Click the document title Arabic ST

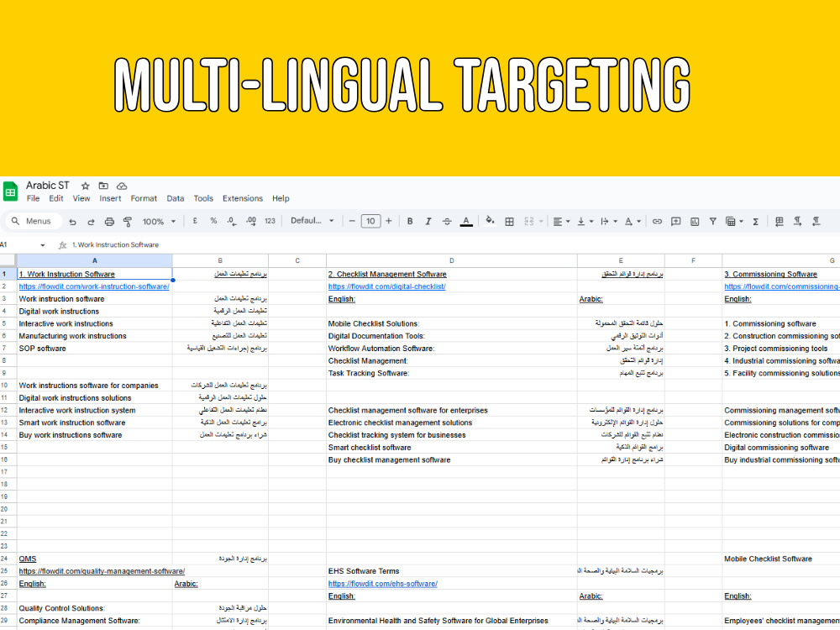click(x=48, y=186)
